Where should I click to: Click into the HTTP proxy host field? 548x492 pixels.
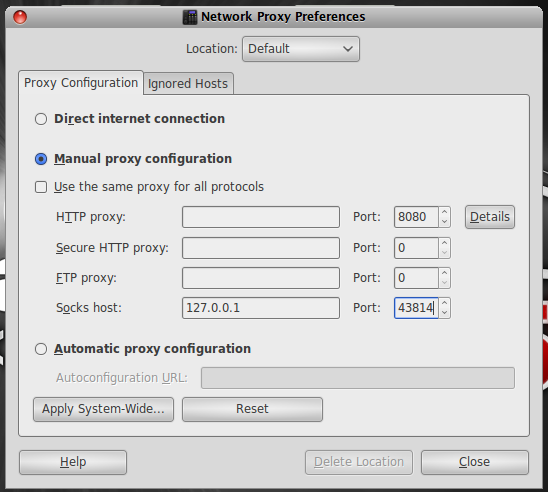[x=261, y=217]
